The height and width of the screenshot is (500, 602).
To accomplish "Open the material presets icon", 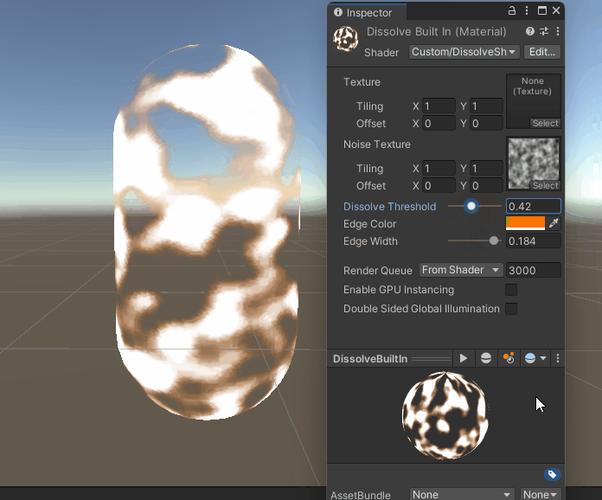I will 544,31.
